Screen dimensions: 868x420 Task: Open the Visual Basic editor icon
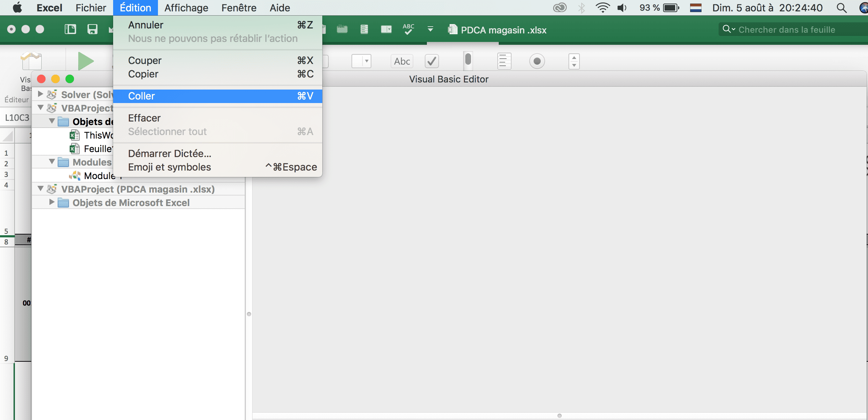(31, 61)
